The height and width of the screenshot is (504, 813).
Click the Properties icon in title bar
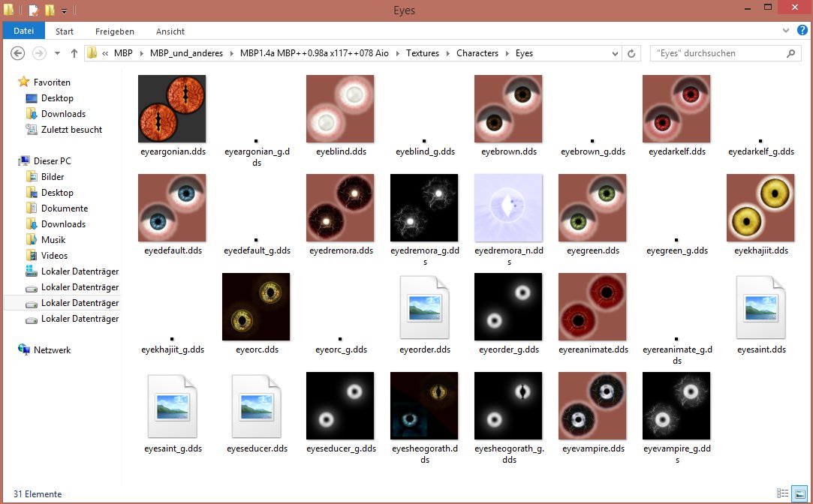[x=34, y=10]
